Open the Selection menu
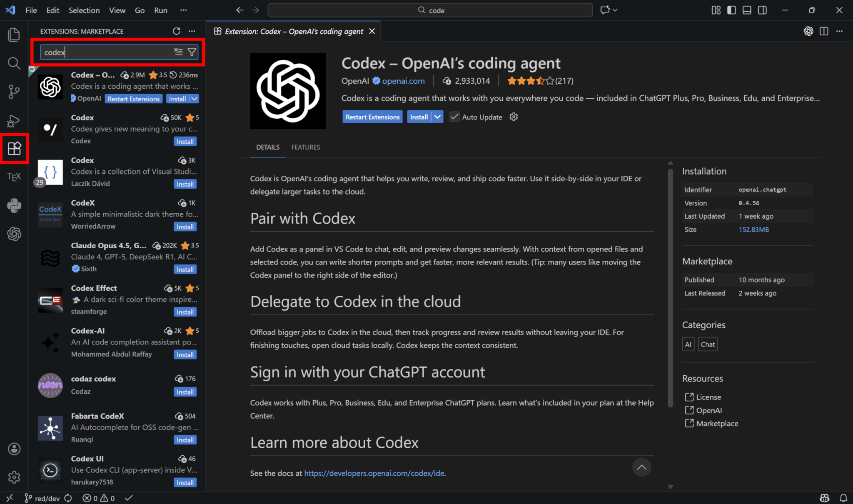 click(x=84, y=10)
